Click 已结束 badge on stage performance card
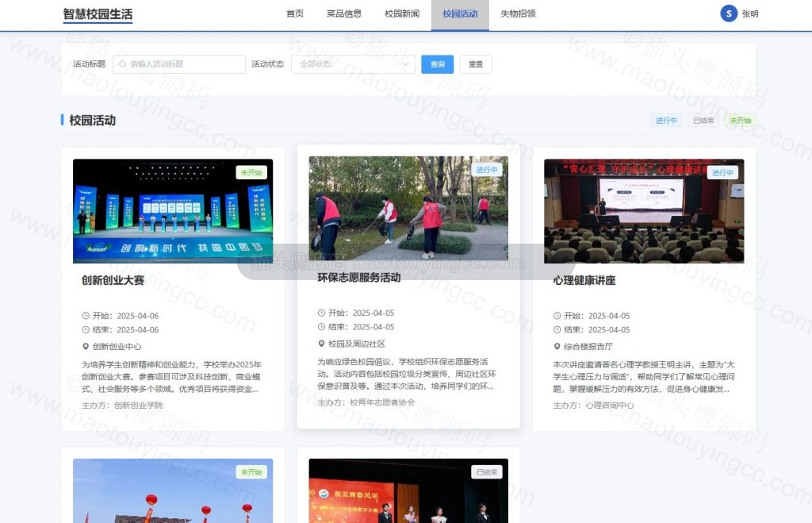 487,472
